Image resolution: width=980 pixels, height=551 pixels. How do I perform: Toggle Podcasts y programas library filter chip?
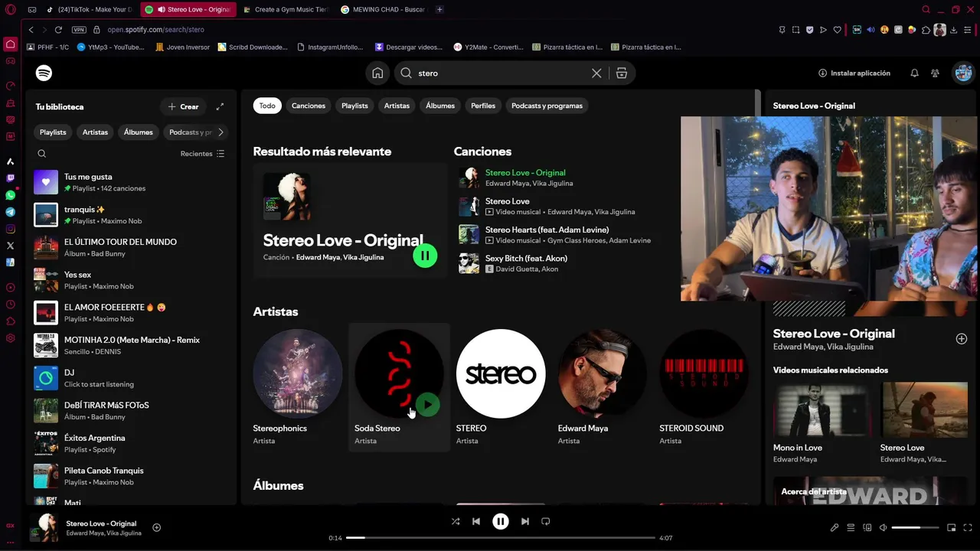(x=190, y=132)
